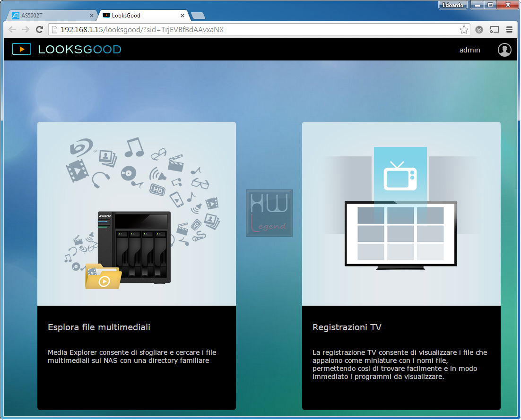Minimize the Chrome window
The image size is (521, 420).
pos(477,5)
